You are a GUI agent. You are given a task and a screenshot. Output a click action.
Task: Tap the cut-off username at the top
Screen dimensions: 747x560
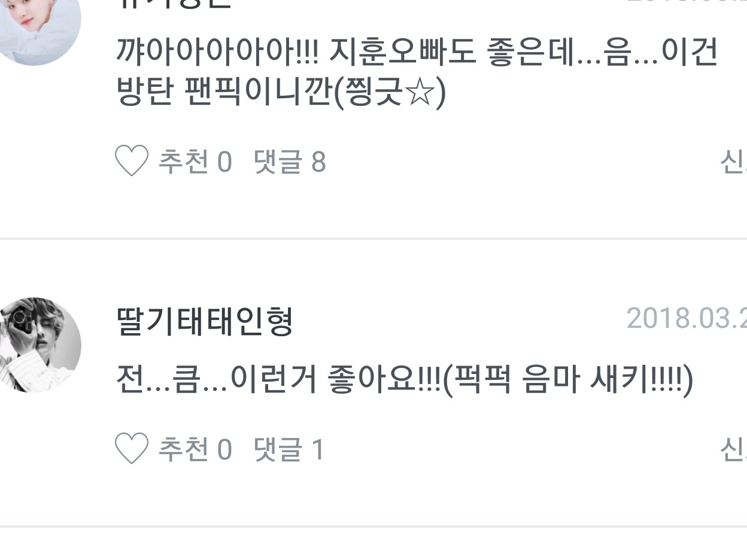click(174, 4)
